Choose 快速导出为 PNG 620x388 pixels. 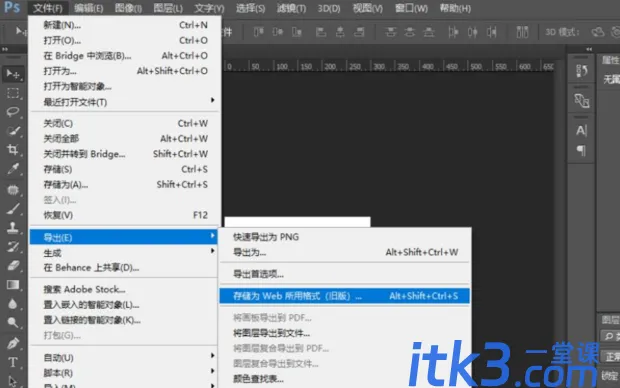(x=345, y=237)
